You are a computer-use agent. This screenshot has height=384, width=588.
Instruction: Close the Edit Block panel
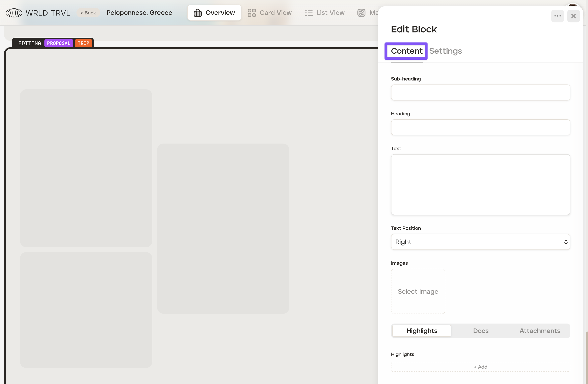(x=573, y=16)
